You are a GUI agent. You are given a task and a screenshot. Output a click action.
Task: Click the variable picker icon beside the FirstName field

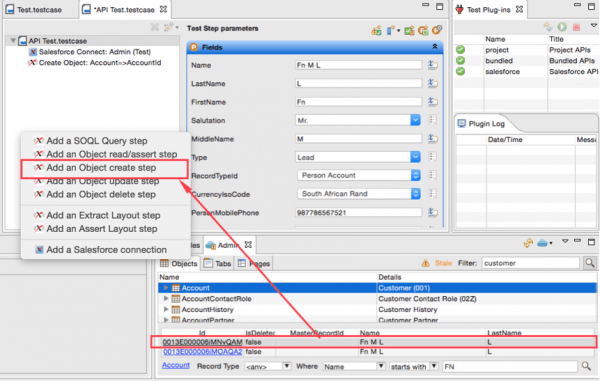click(433, 102)
